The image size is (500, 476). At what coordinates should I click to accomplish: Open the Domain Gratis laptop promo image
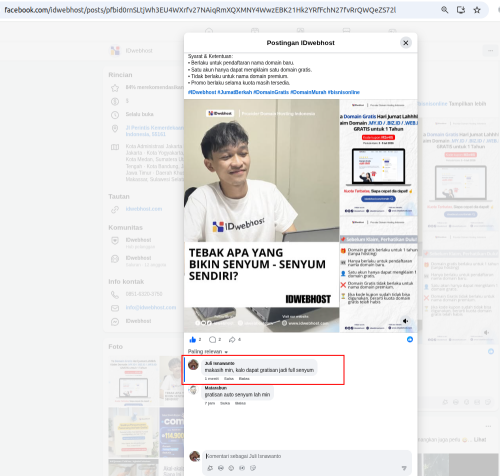tap(379, 158)
